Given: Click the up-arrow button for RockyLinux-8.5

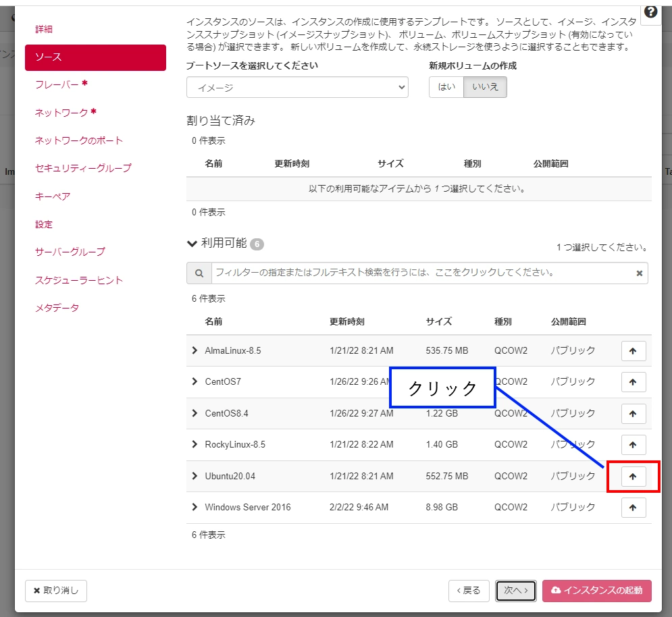Looking at the screenshot, I should click(633, 445).
